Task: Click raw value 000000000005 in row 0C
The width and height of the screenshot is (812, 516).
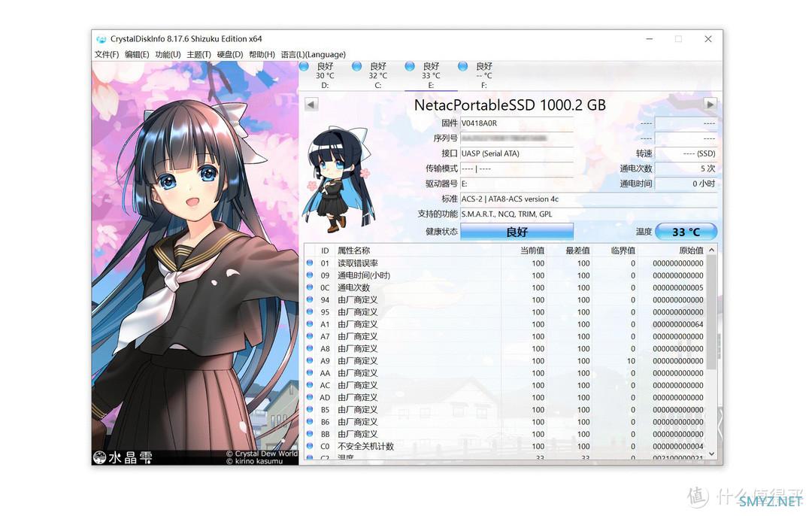Action: [678, 287]
